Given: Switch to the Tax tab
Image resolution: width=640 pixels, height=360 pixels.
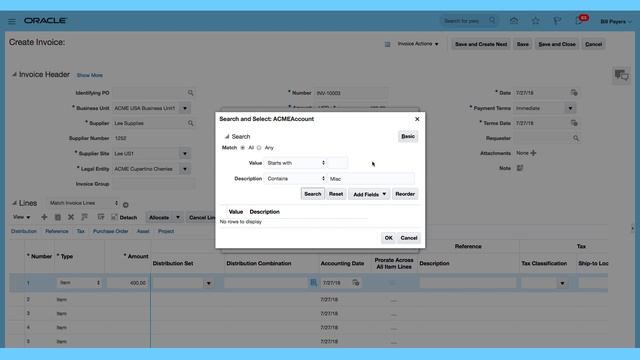Looking at the screenshot, I should pyautogui.click(x=80, y=231).
